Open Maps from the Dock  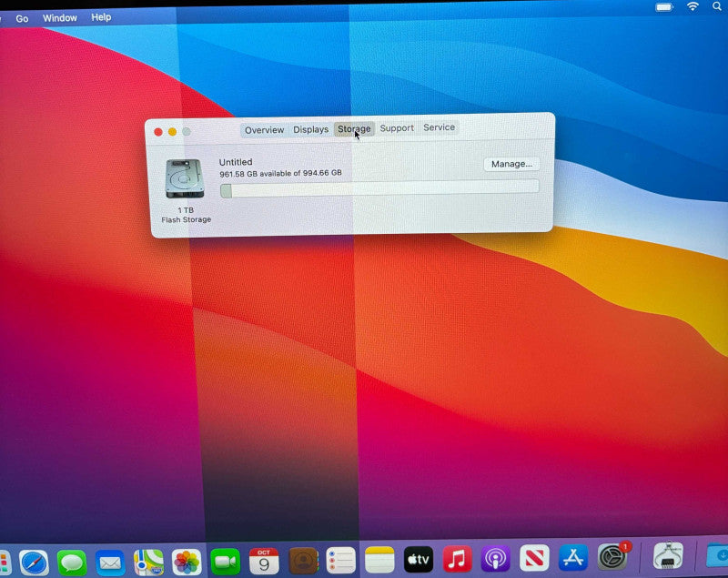pos(148,562)
